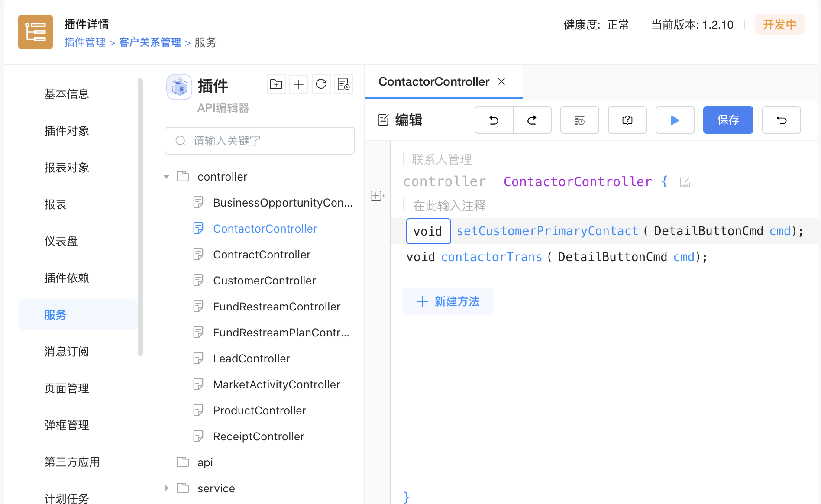Close the ContactorController tab
Image resolution: width=821 pixels, height=504 pixels.
pyautogui.click(x=501, y=81)
